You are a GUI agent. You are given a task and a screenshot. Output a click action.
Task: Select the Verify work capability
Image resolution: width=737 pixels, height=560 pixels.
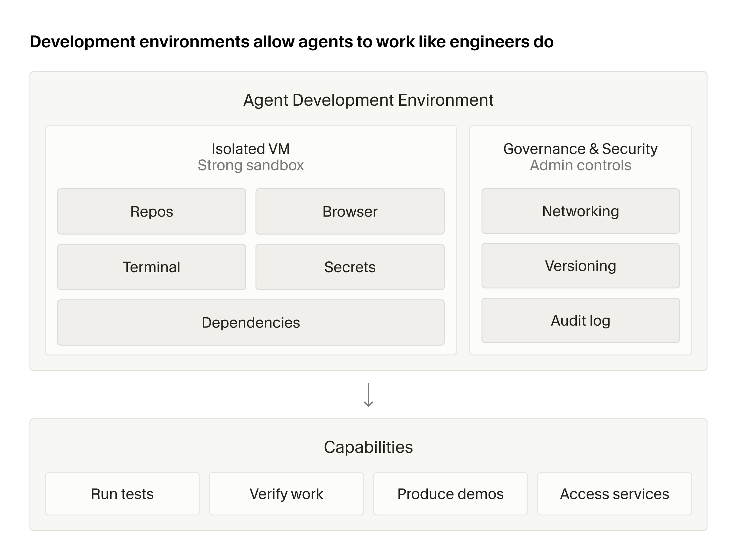coord(286,494)
